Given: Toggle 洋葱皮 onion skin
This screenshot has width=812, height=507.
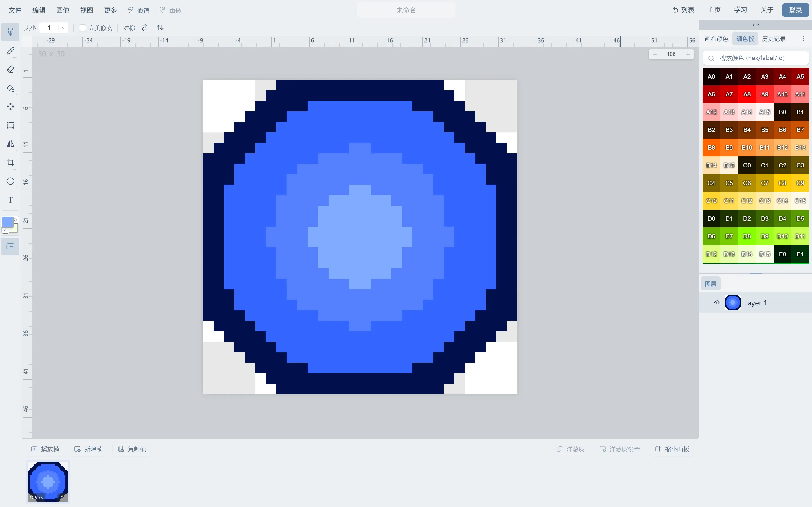Looking at the screenshot, I should point(571,449).
